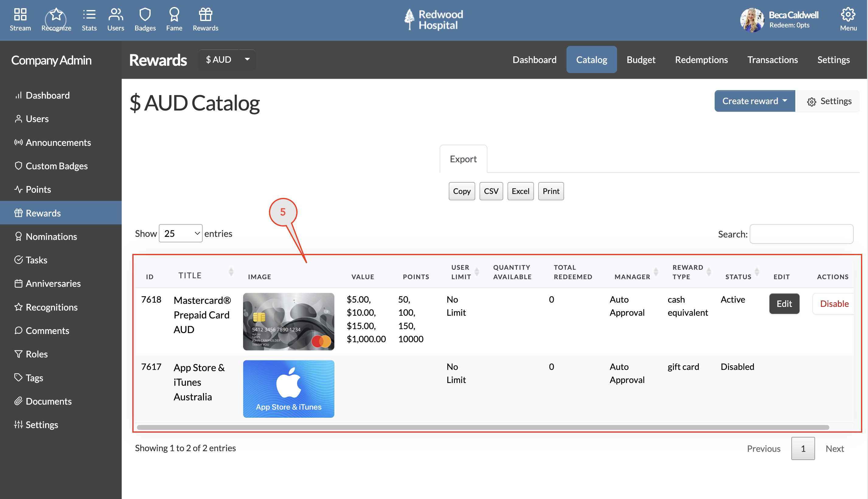Switch to the Transactions tab
868x499 pixels.
[x=772, y=60]
